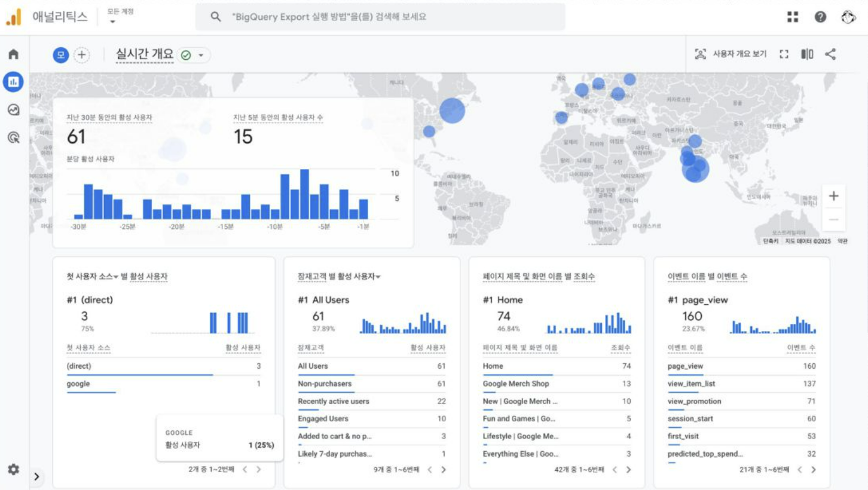Open the Home icon in sidebar
868x490 pixels.
tap(13, 54)
